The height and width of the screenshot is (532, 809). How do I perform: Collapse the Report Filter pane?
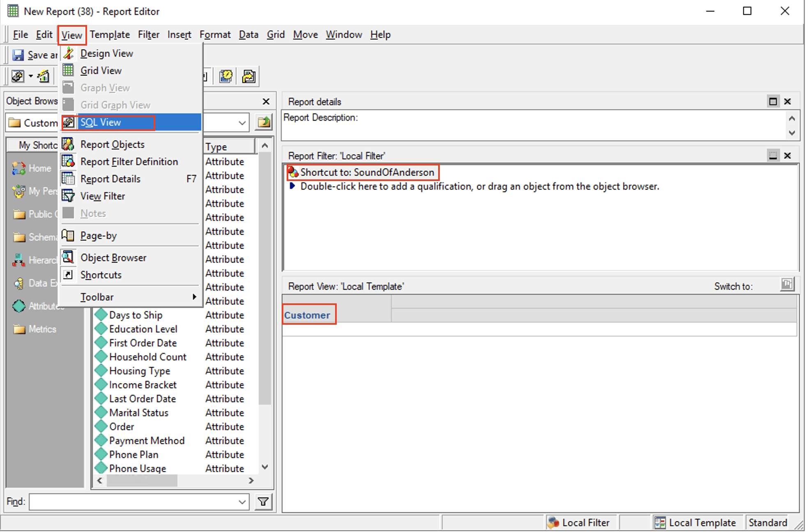773,156
